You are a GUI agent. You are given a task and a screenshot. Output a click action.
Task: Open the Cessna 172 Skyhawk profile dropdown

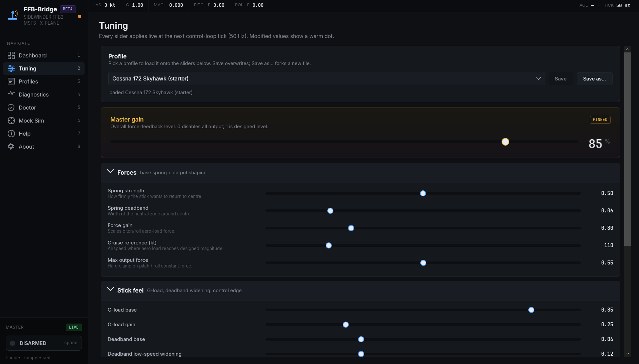326,78
